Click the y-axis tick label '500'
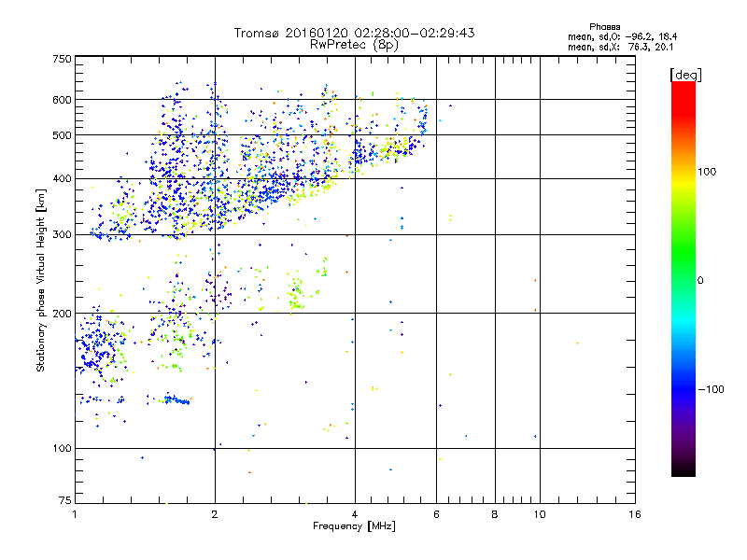This screenshot has height=560, width=747. 62,135
